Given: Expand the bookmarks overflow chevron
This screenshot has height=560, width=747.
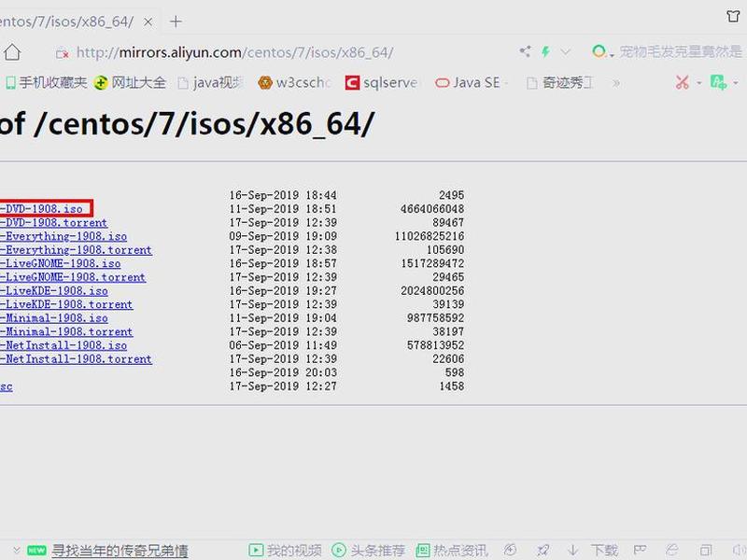Looking at the screenshot, I should (616, 83).
